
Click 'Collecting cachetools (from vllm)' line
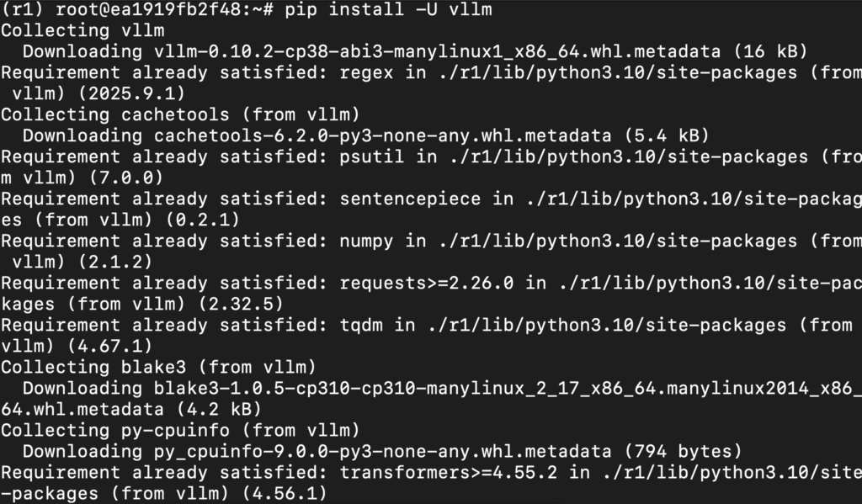[180, 114]
